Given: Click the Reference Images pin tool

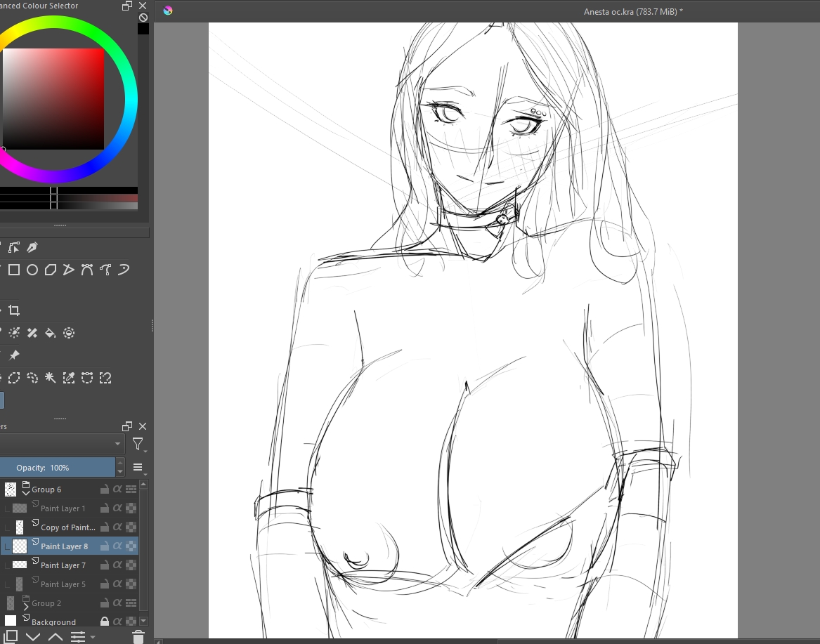Looking at the screenshot, I should click(x=14, y=355).
